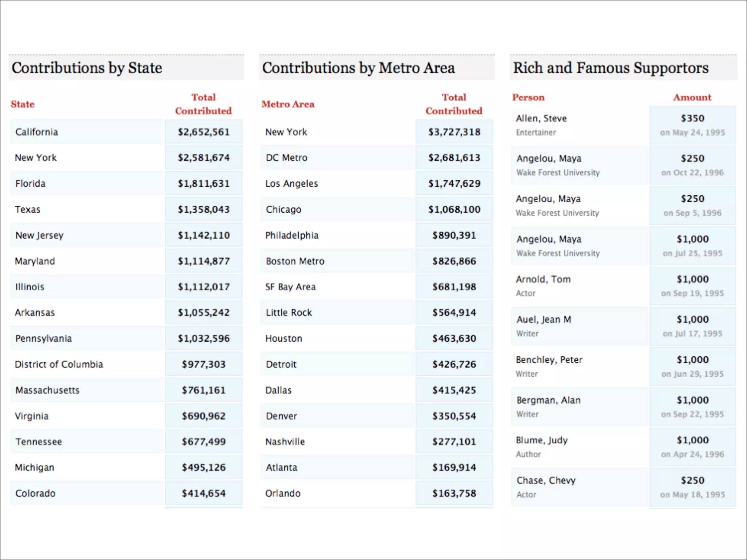Screen dimensions: 747x560
Task: Open the Allen, Steve supporter entry
Action: coord(624,125)
